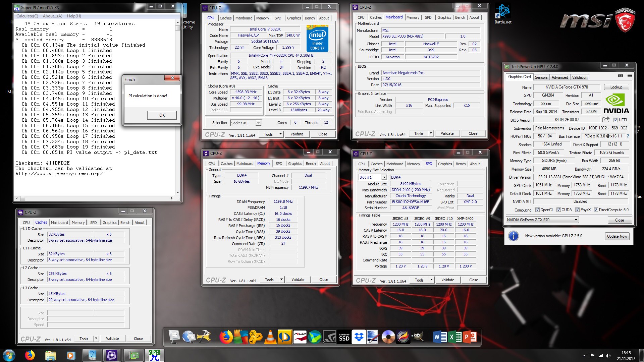The height and width of the screenshot is (362, 644).
Task: Open the GPU selection dropdown in GPU-Z
Action: (x=542, y=220)
